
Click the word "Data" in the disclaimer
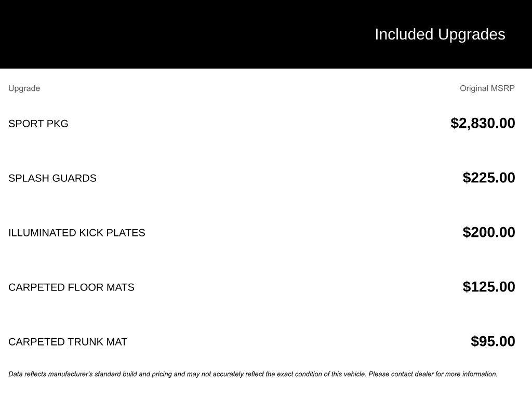point(16,374)
